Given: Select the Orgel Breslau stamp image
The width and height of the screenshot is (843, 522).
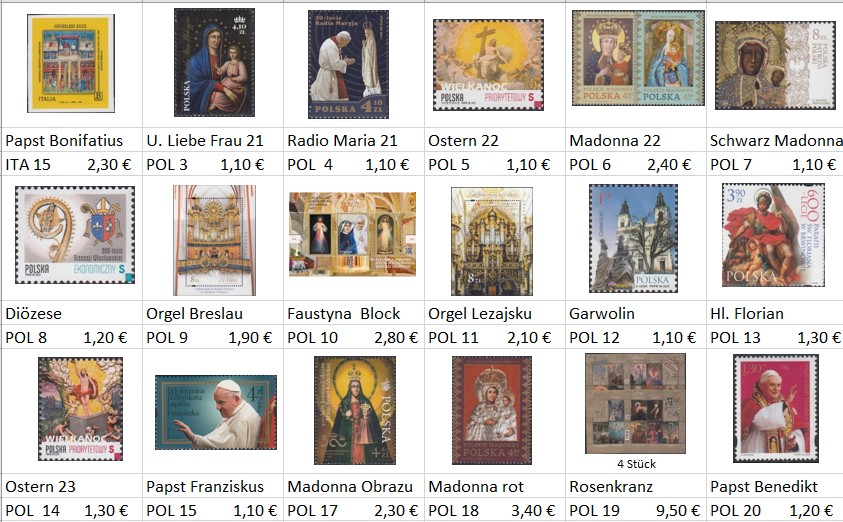Looking at the screenshot, I should coord(213,240).
